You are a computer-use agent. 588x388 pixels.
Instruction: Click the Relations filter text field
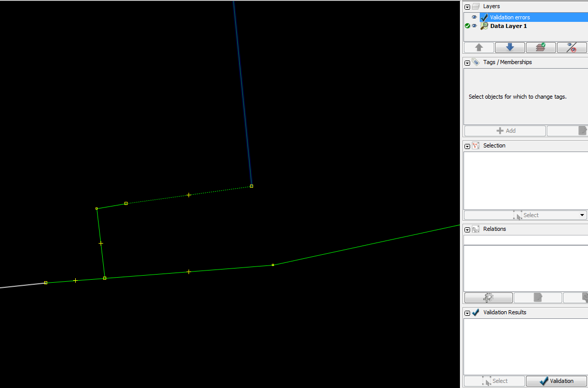526,240
